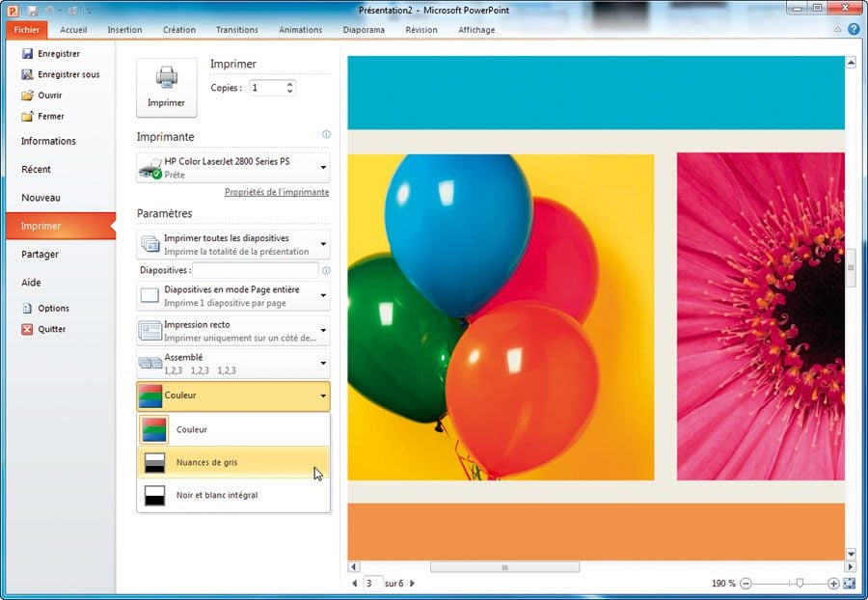Click the help question mark icon
868x600 pixels.
[854, 30]
